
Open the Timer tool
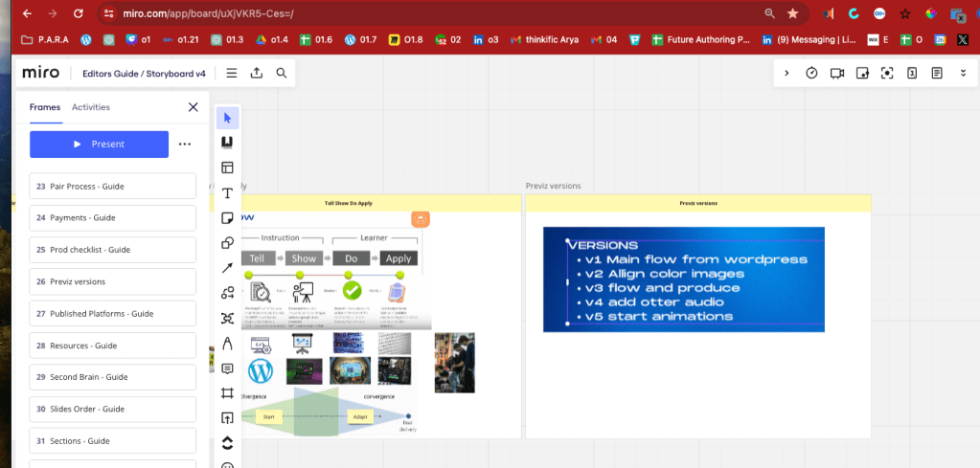pyautogui.click(x=811, y=73)
